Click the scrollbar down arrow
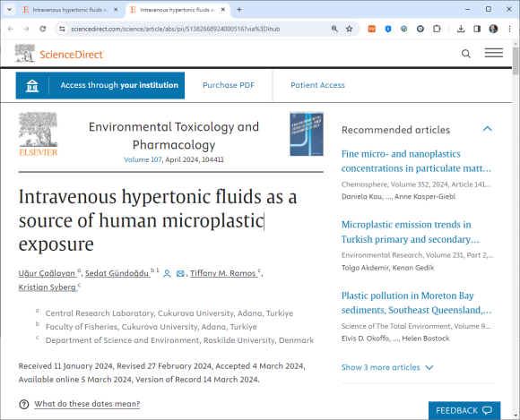 (x=516, y=416)
